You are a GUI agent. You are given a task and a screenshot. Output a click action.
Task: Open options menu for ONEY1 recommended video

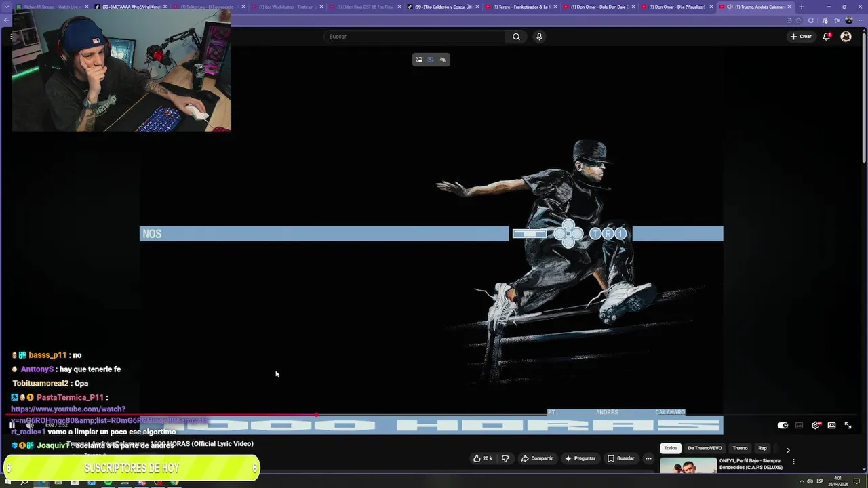tap(793, 462)
